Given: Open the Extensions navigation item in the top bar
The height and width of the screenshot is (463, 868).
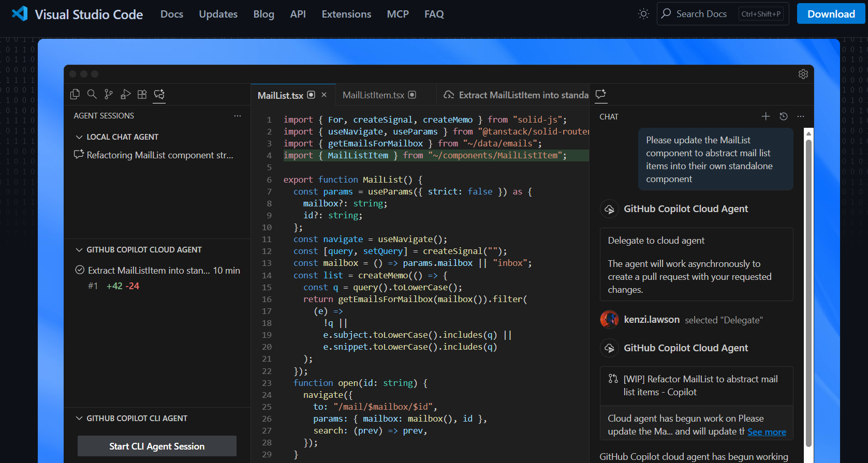Looking at the screenshot, I should [347, 14].
